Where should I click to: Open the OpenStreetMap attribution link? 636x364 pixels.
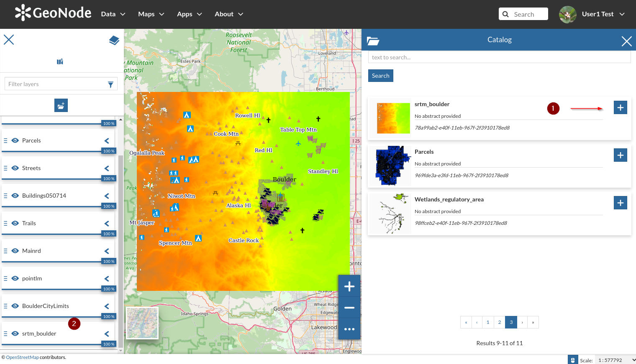pyautogui.click(x=22, y=357)
